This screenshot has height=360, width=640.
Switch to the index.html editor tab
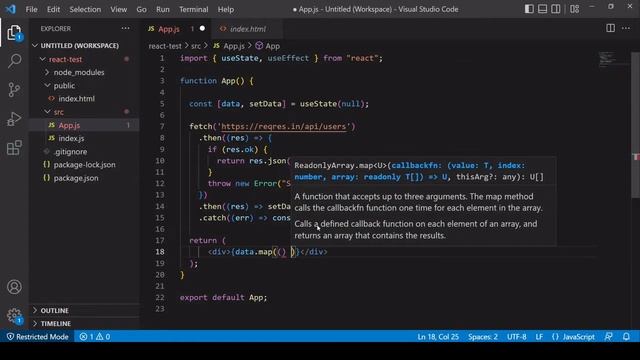[x=247, y=29]
